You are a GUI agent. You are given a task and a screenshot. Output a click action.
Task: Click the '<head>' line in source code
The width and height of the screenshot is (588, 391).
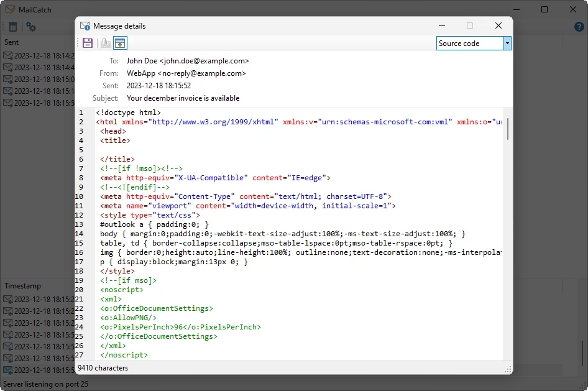(x=113, y=131)
